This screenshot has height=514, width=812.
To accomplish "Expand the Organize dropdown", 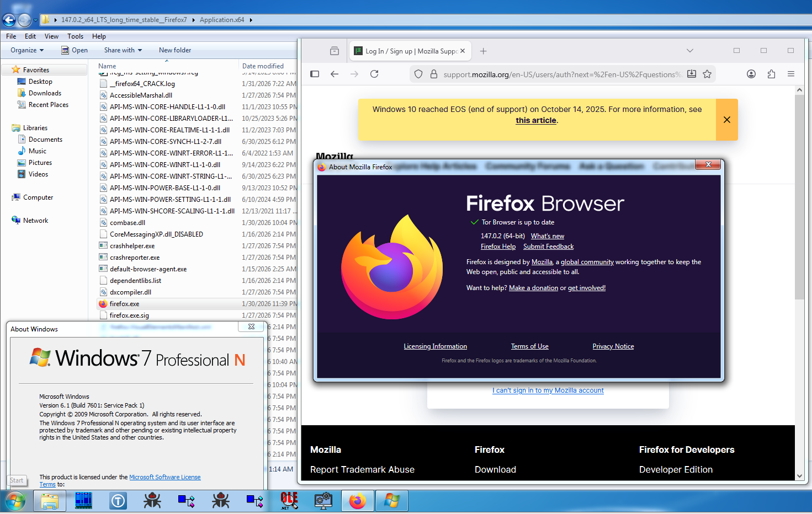I will click(x=26, y=50).
